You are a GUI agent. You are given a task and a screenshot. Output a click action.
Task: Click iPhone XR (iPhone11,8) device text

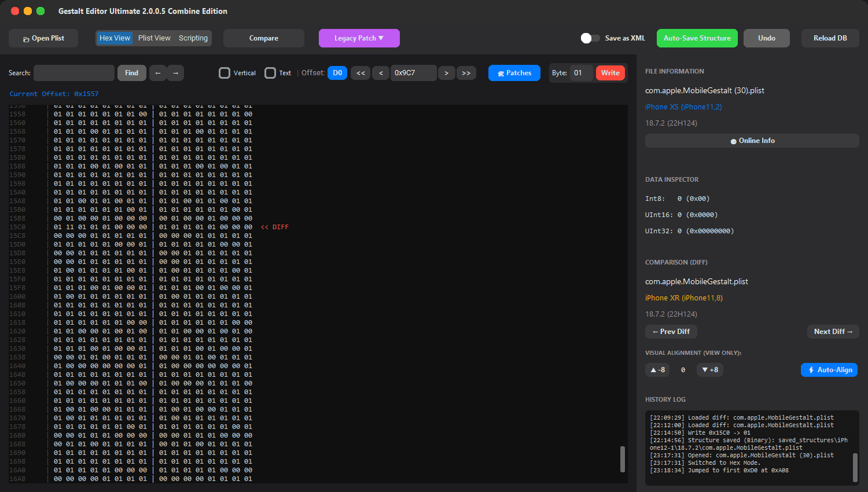click(x=684, y=298)
